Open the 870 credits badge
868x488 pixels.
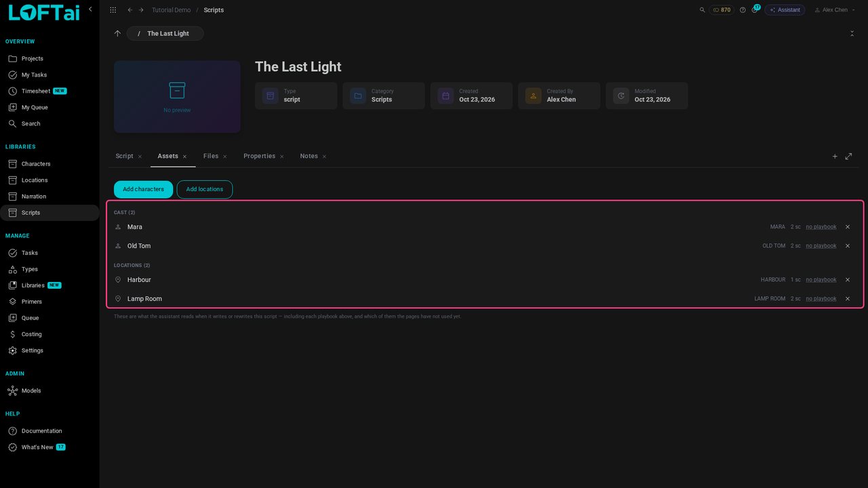point(722,10)
